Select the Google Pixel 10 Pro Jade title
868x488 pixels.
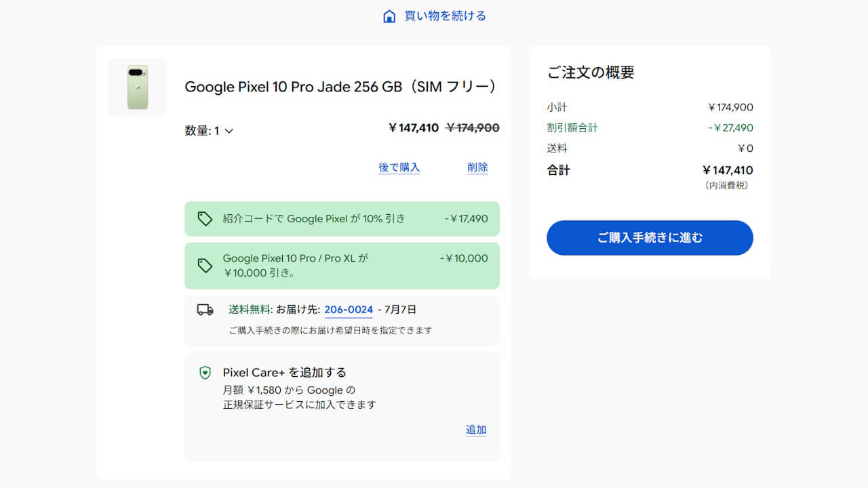coord(342,87)
